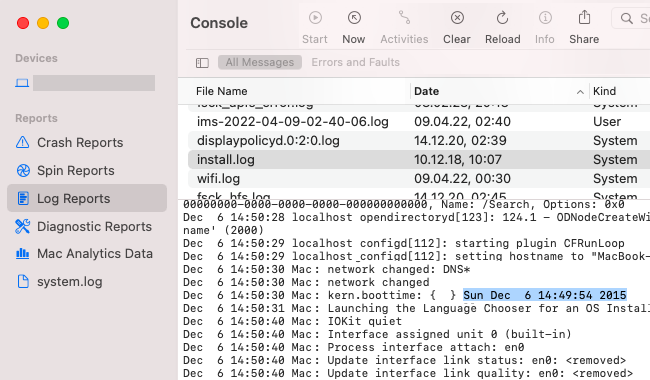Click the date 10.12.18, 10:07

pyautogui.click(x=458, y=160)
